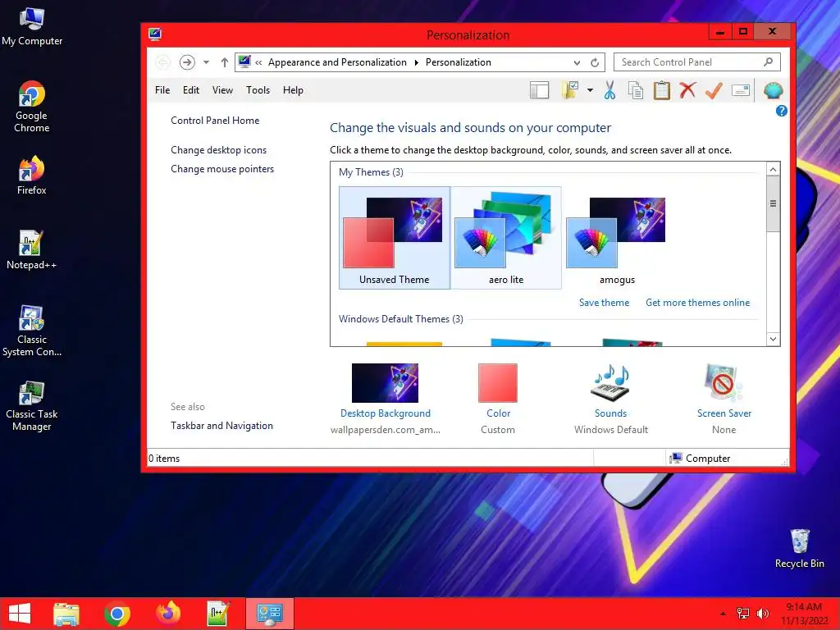
Task: Open the Tools menu
Action: [258, 90]
